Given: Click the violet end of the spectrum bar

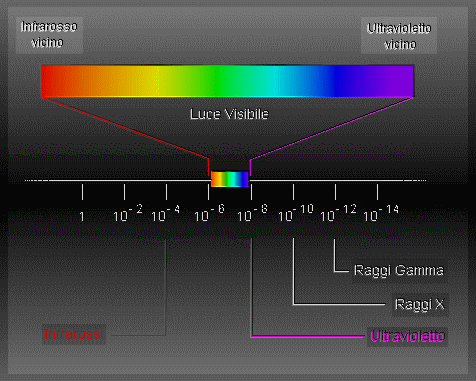Looking at the screenshot, I should (x=400, y=81).
